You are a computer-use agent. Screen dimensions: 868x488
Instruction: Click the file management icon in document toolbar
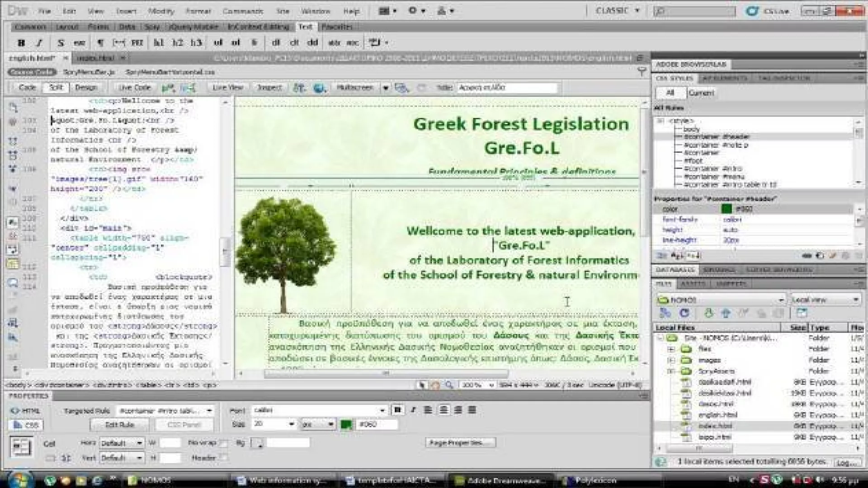click(298, 88)
